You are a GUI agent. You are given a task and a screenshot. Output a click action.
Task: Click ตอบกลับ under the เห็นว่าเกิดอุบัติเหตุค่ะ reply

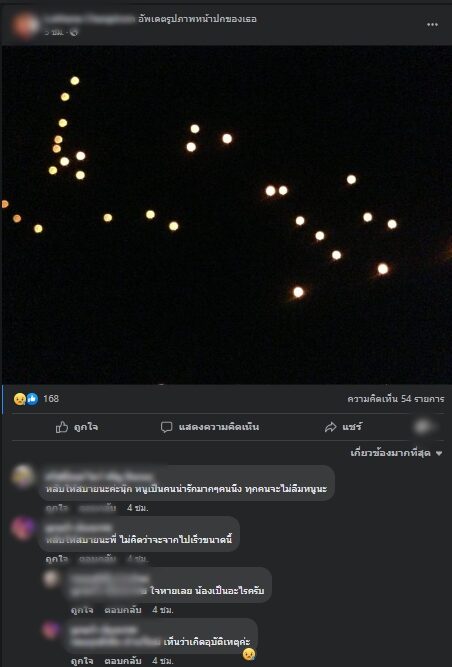click(x=123, y=661)
